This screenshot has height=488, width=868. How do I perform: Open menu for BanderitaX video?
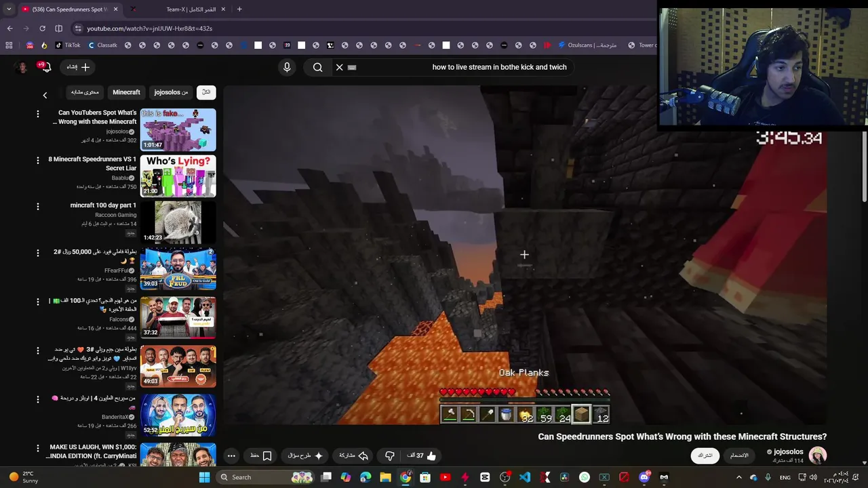click(38, 399)
